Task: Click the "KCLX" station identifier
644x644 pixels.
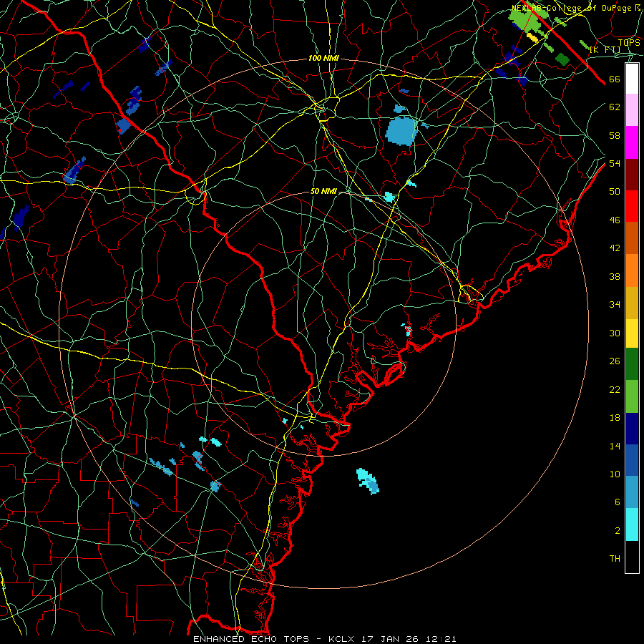Action: (343, 639)
